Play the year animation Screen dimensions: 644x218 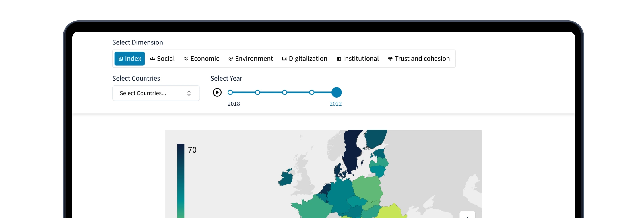(x=217, y=92)
